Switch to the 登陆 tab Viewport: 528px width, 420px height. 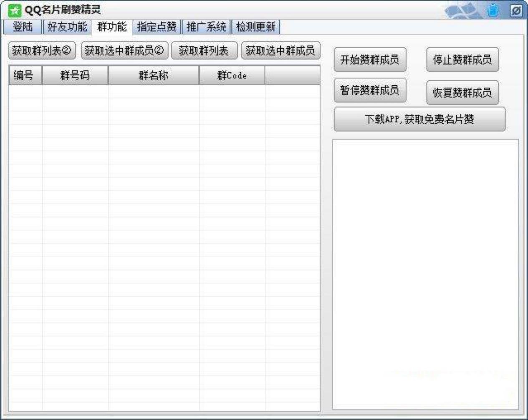(x=23, y=27)
